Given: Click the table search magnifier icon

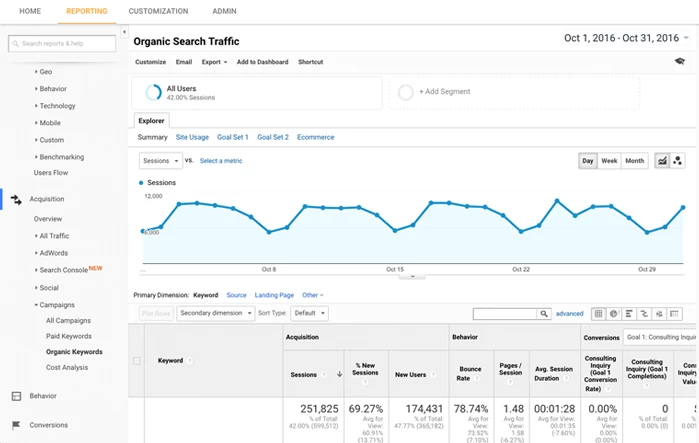Looking at the screenshot, I should (x=544, y=314).
